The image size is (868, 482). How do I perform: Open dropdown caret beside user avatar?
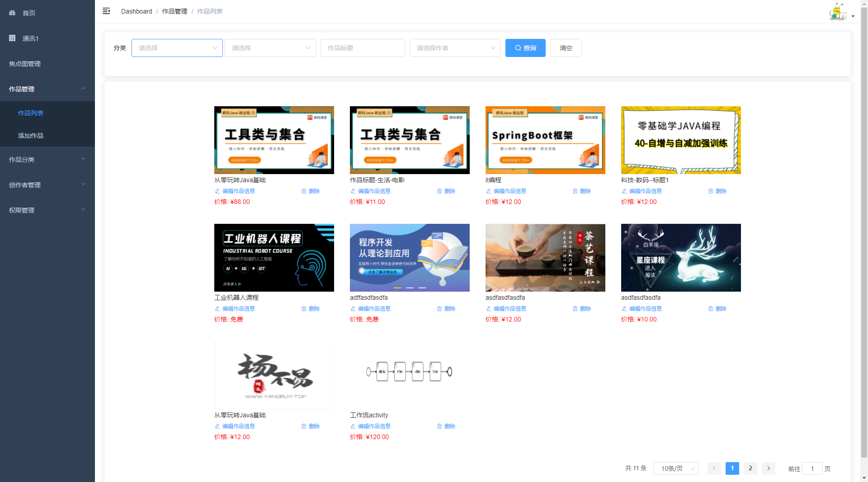[853, 16]
